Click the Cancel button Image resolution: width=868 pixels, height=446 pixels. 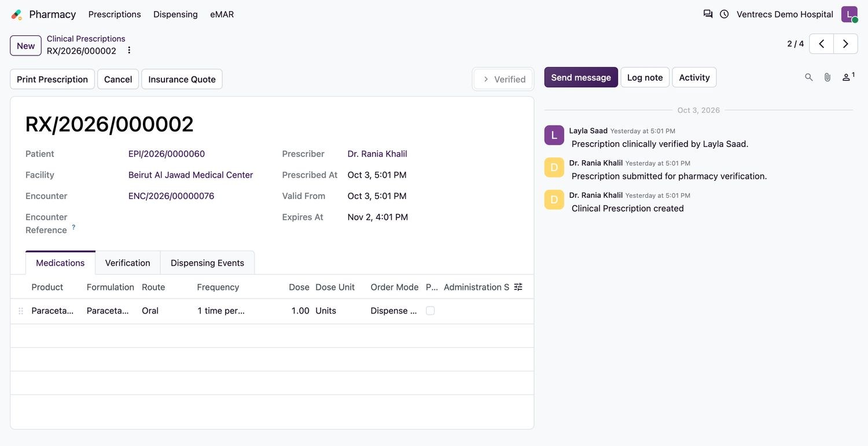pos(118,79)
